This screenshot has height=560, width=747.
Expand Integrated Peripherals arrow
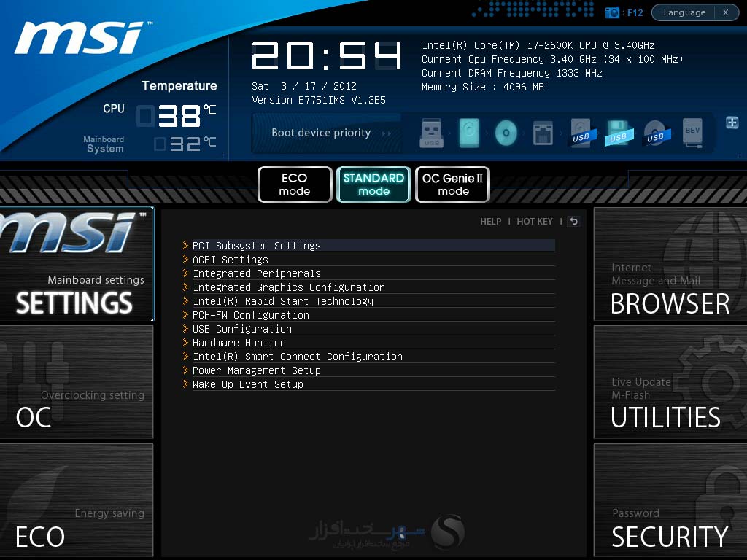[185, 273]
